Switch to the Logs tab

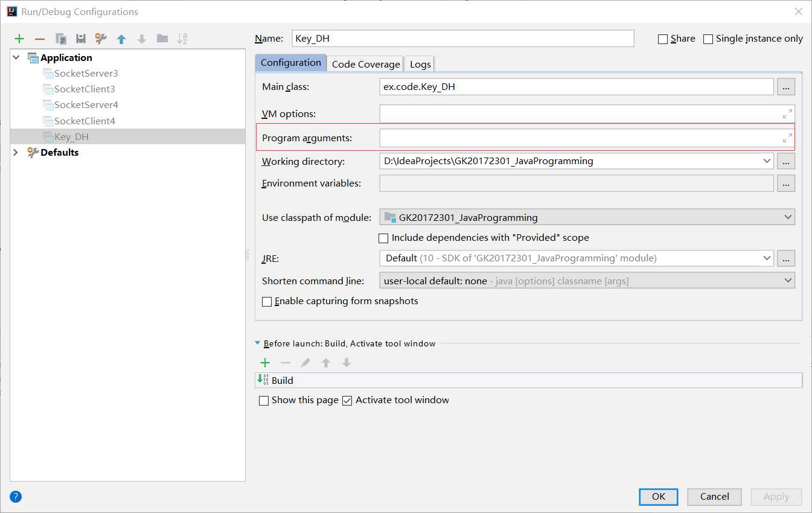420,64
